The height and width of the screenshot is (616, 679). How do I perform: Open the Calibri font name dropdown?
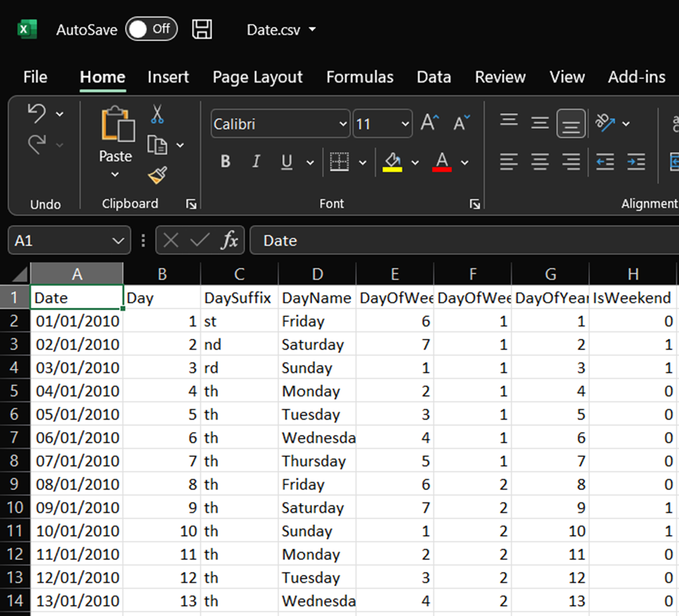click(343, 124)
